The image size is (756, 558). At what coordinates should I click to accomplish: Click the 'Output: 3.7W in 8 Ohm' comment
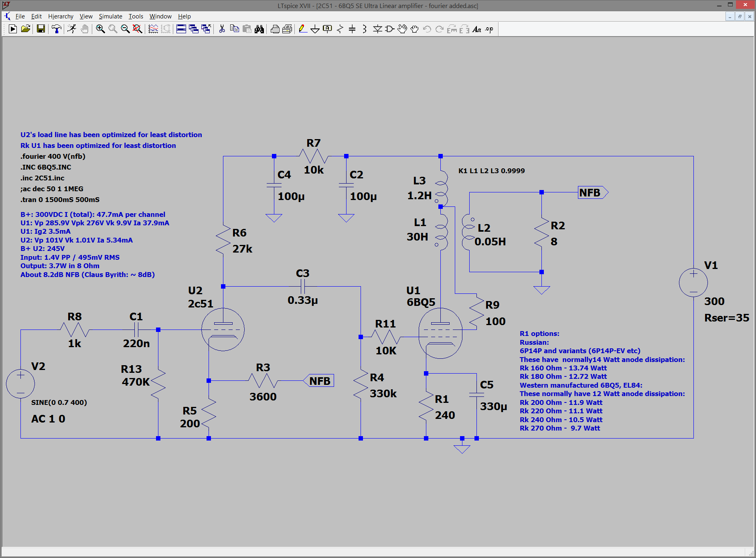pos(60,266)
